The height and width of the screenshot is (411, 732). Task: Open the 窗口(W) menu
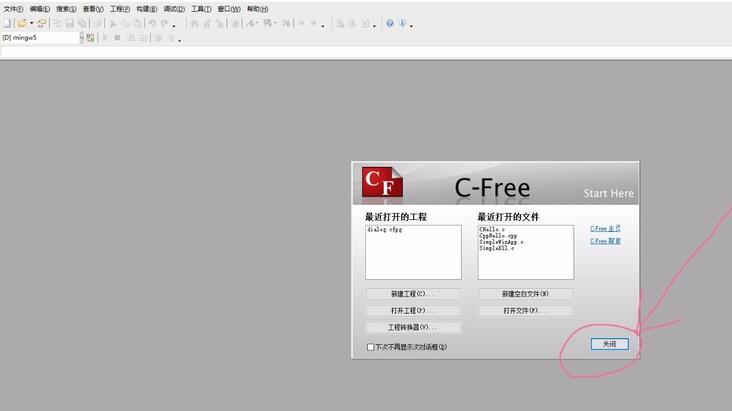[x=229, y=9]
